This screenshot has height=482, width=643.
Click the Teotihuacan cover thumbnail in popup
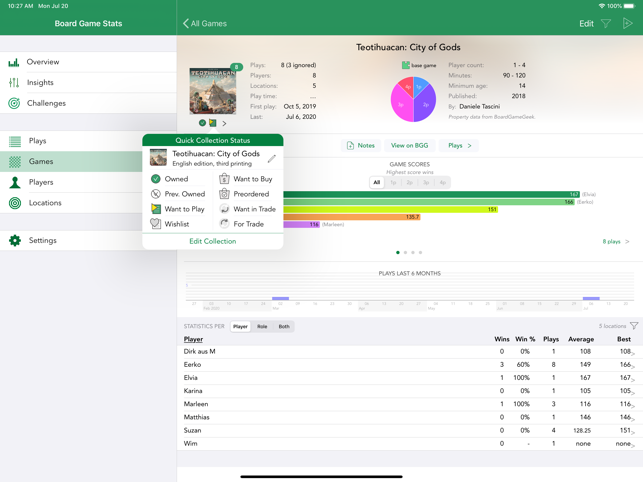pyautogui.click(x=158, y=158)
